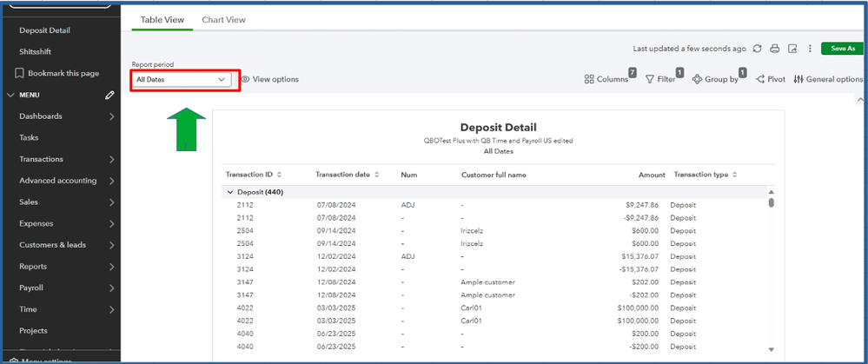Select the Table View tab
This screenshot has width=868, height=364.
tap(162, 19)
